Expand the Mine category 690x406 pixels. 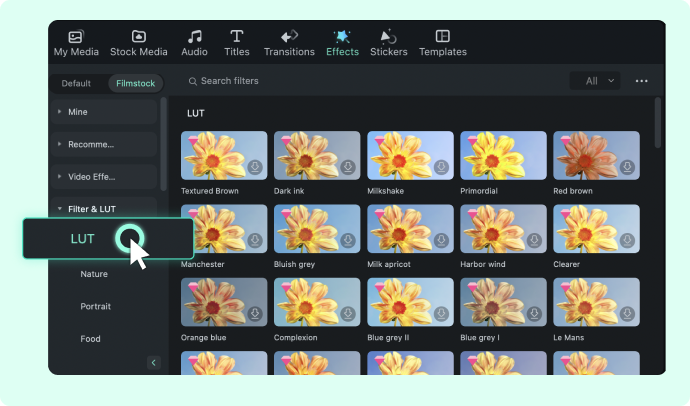pyautogui.click(x=104, y=112)
